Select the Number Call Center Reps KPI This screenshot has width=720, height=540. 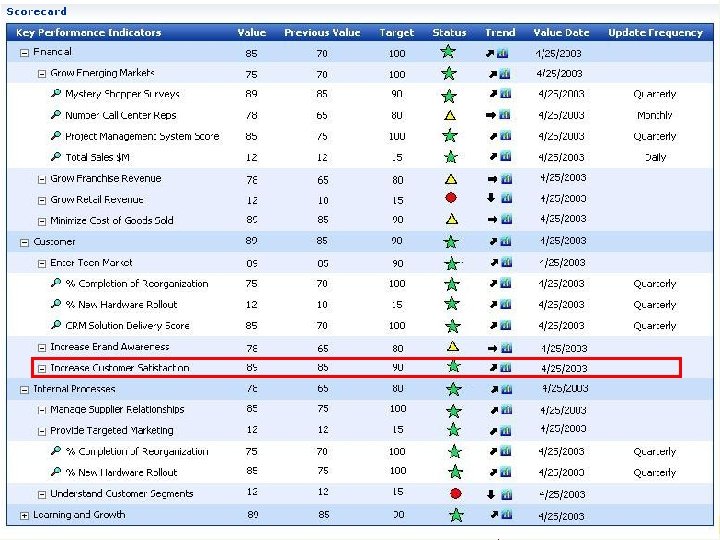(121, 115)
